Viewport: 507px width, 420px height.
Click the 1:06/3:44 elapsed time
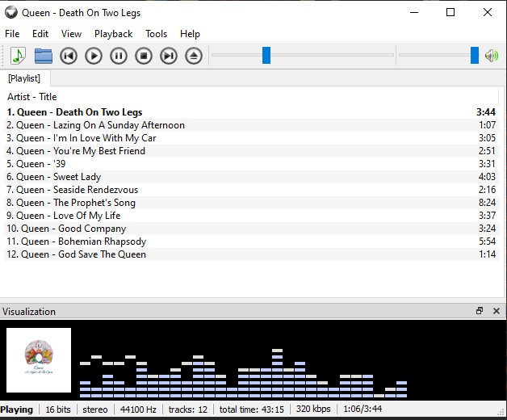point(362,409)
